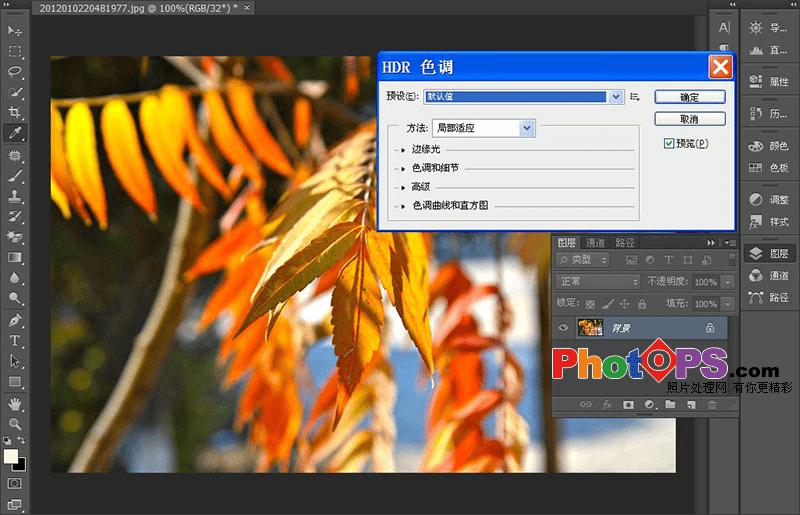800x515 pixels.
Task: Switch to the 图层 tab
Action: coord(566,243)
